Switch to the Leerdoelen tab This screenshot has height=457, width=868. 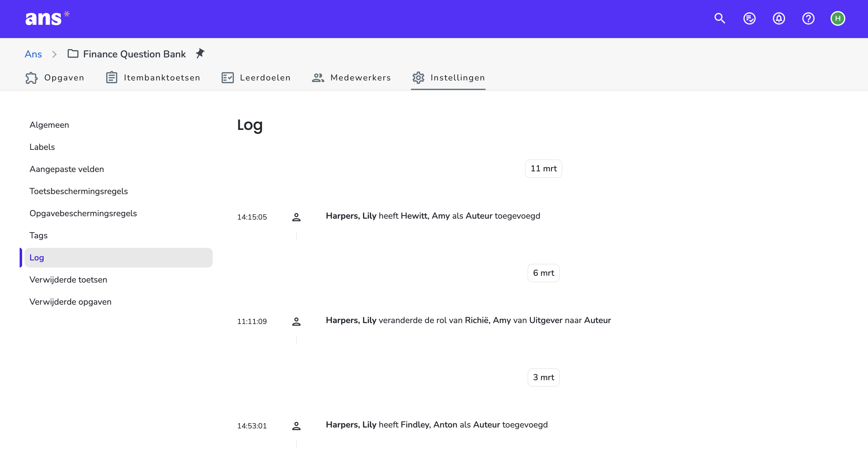click(256, 78)
